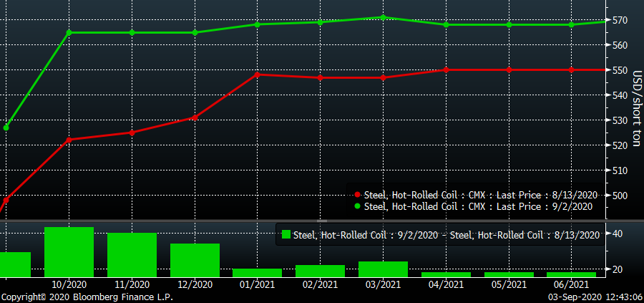The image size is (644, 303).
Task: Select the green data point at 10/2020
Action: point(69,32)
